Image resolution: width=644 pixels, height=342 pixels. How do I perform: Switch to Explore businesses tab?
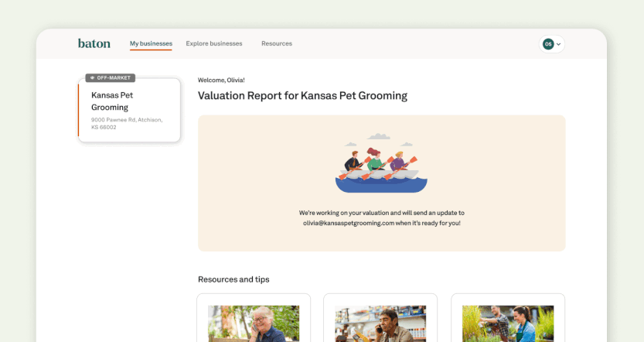214,43
